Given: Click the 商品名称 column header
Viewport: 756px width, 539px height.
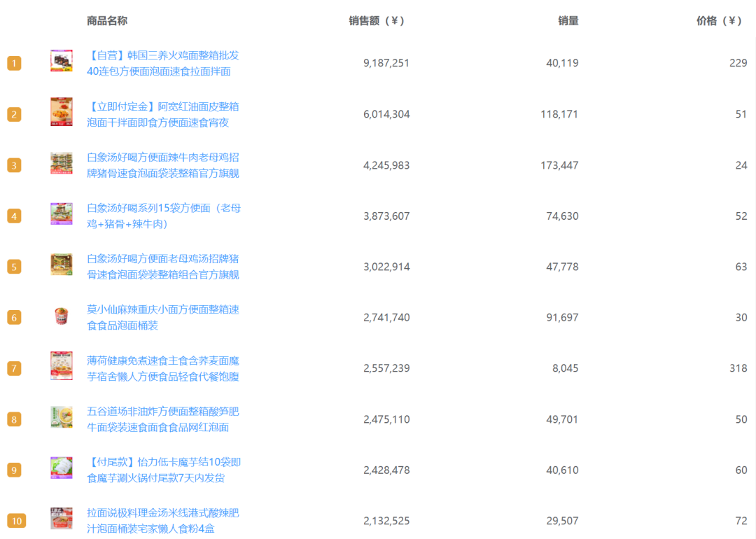Looking at the screenshot, I should 107,21.
